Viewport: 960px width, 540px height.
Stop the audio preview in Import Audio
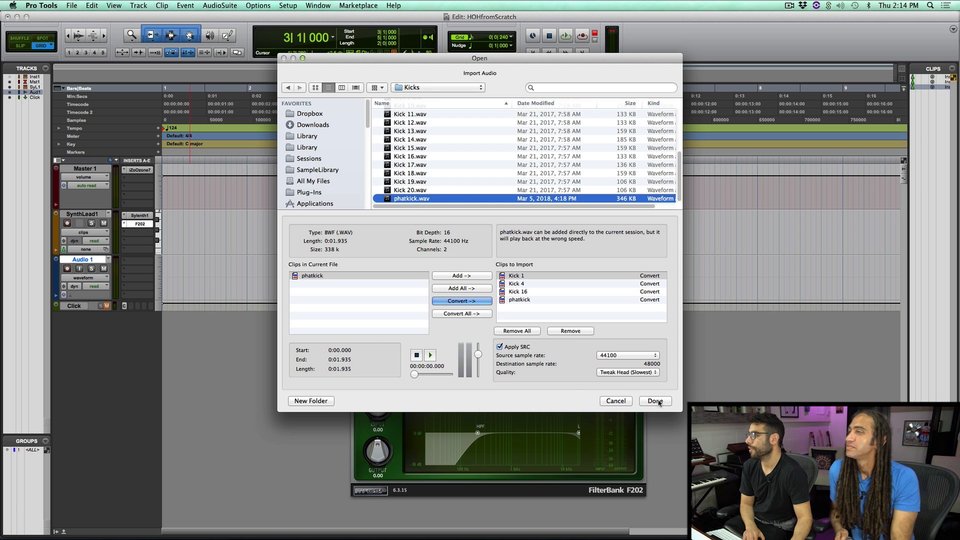pos(416,355)
